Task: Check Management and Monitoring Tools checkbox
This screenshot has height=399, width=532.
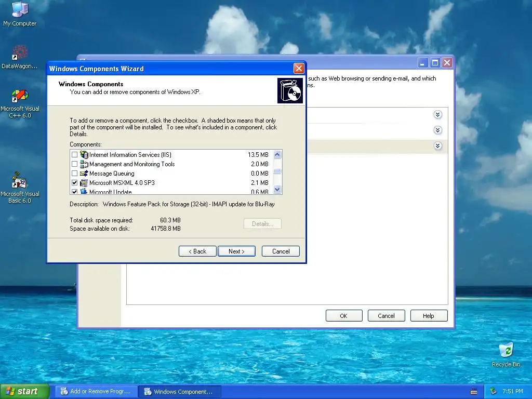Action: click(75, 164)
